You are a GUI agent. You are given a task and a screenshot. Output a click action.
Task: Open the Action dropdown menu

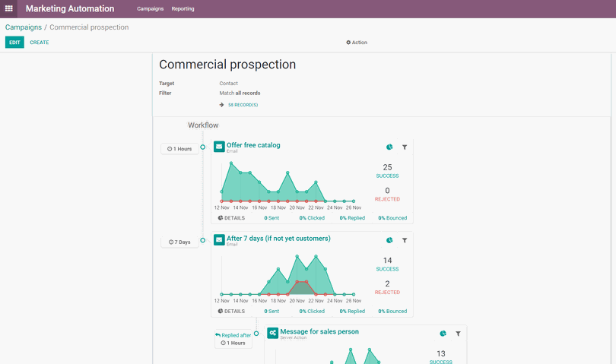pos(357,43)
